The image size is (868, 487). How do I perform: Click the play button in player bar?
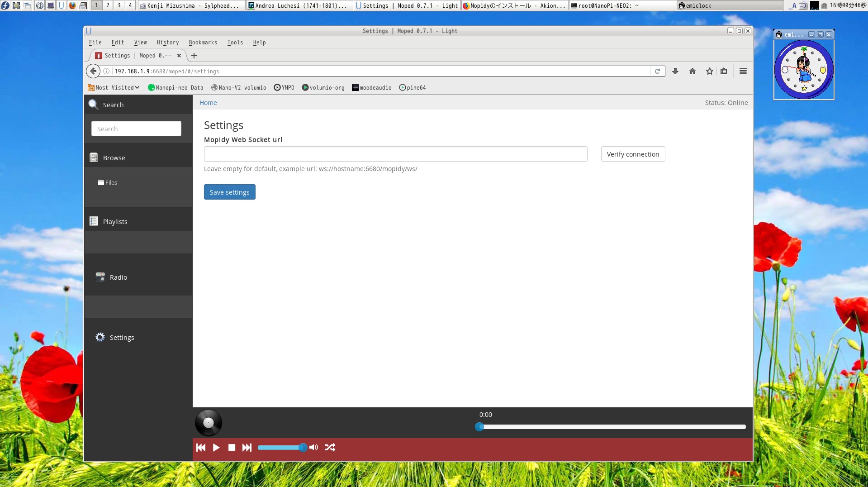pos(216,448)
